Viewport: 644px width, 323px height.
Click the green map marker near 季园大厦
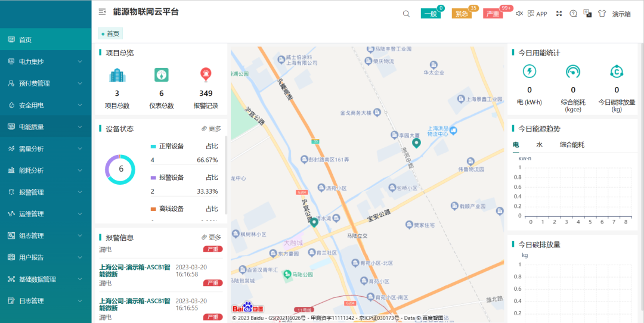coord(417,142)
